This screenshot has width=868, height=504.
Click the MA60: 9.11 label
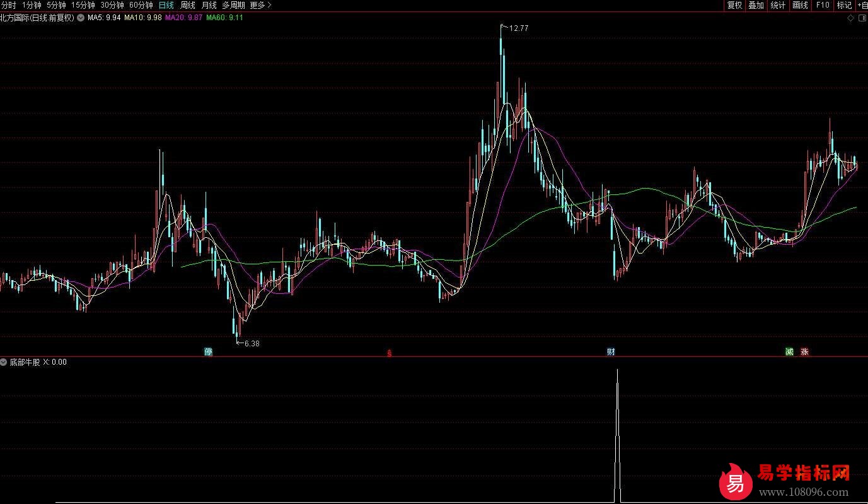tap(225, 18)
